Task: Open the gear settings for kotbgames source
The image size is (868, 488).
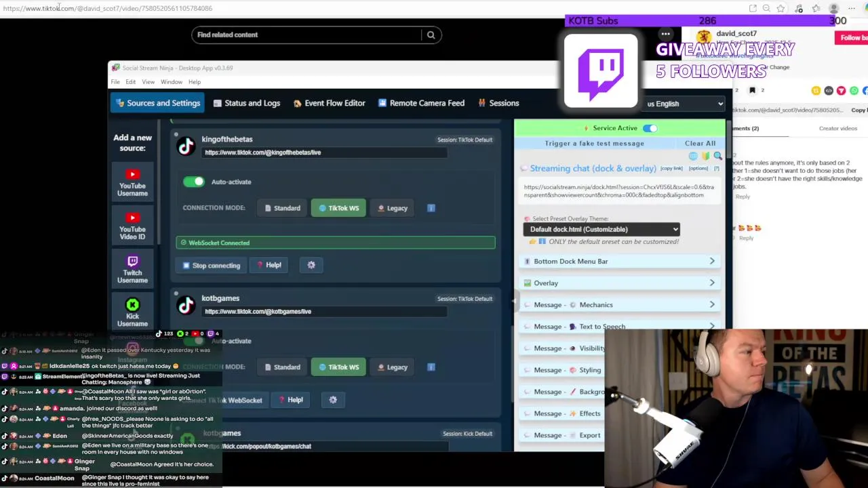Action: 333,400
